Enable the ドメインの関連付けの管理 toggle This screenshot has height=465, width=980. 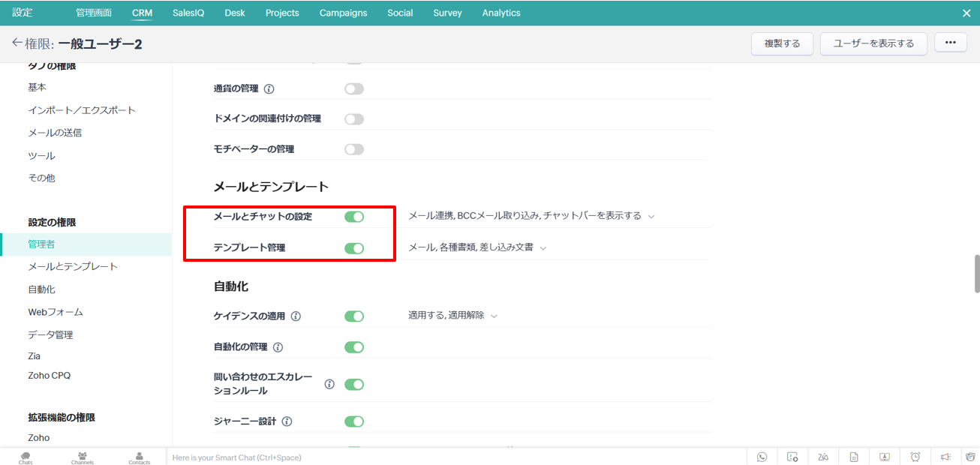point(354,118)
